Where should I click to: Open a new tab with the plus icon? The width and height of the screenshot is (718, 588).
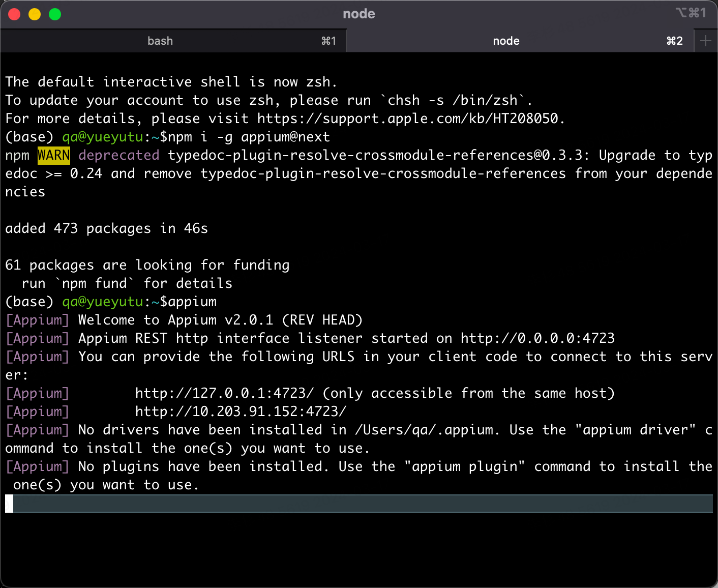706,41
